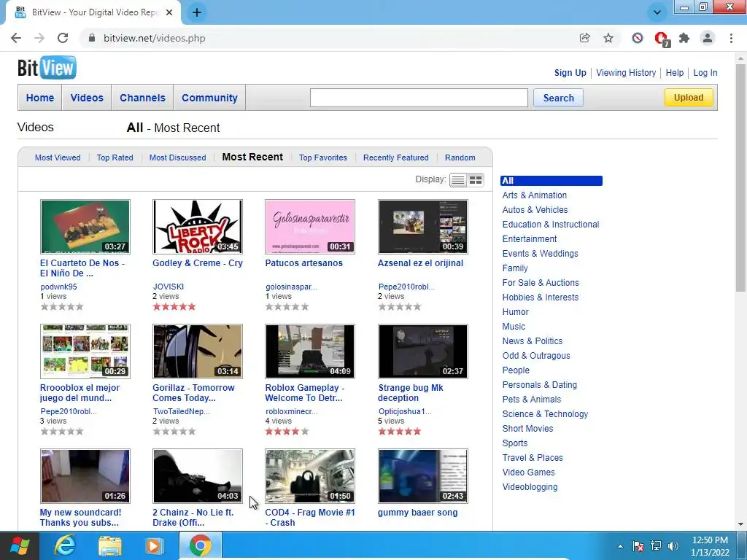Open the Strange bug Mk deception thumbnail

422,351
